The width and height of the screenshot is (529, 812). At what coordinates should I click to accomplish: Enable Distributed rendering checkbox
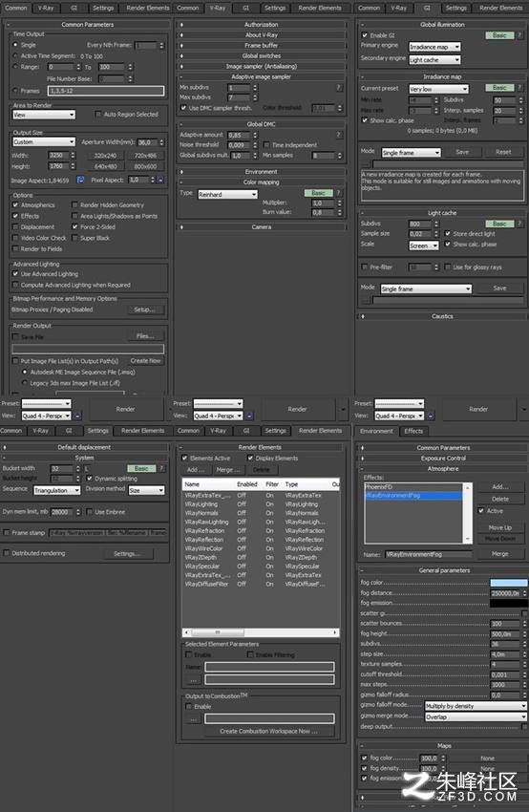7,553
